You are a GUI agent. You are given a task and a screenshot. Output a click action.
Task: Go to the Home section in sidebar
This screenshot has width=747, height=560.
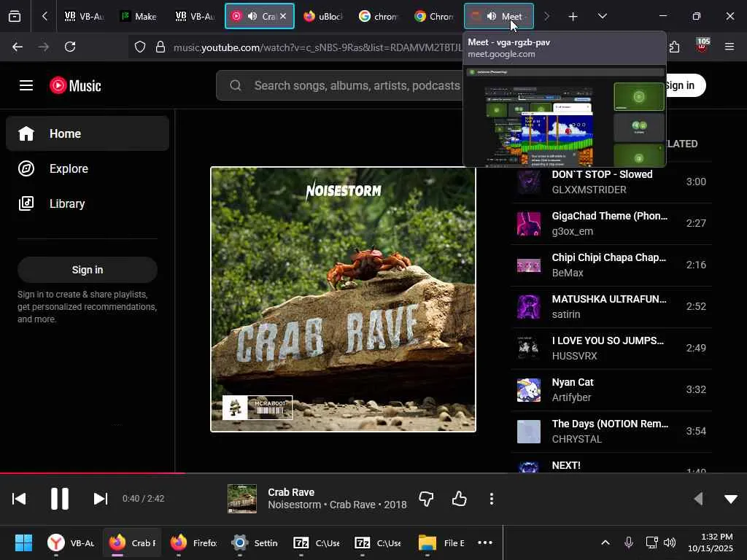click(88, 134)
